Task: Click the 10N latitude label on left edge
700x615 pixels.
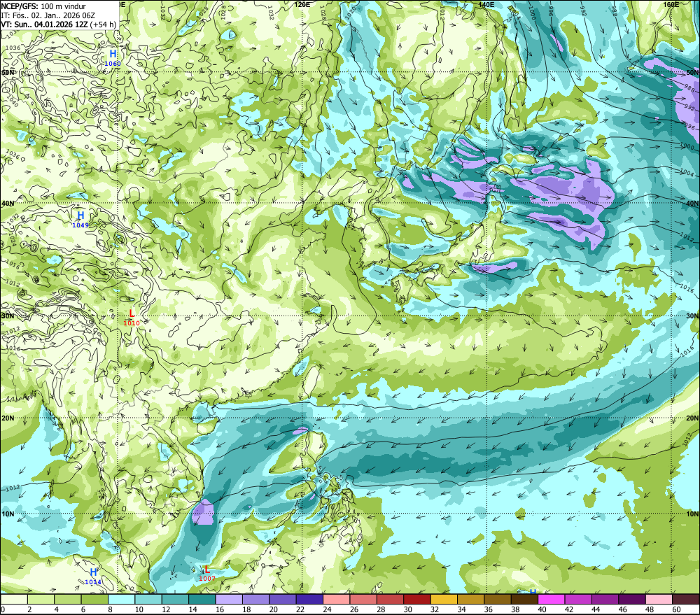Action: 7,514
